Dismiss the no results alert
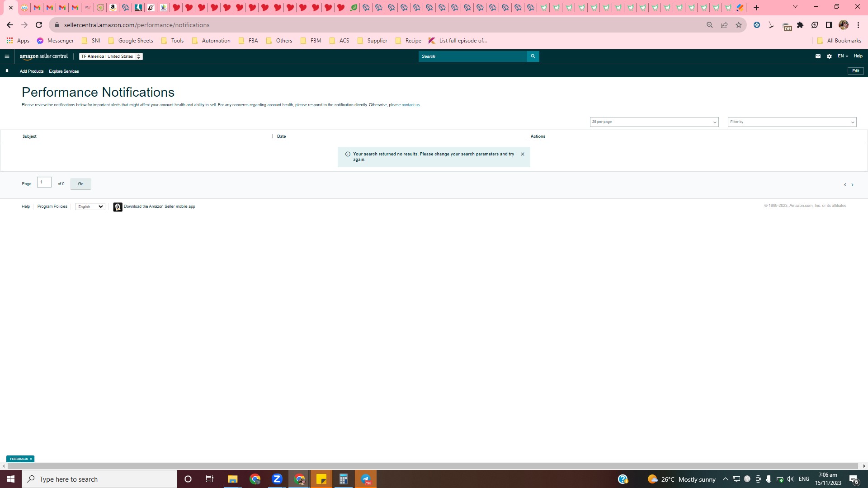Viewport: 868px width, 488px height. [523, 154]
